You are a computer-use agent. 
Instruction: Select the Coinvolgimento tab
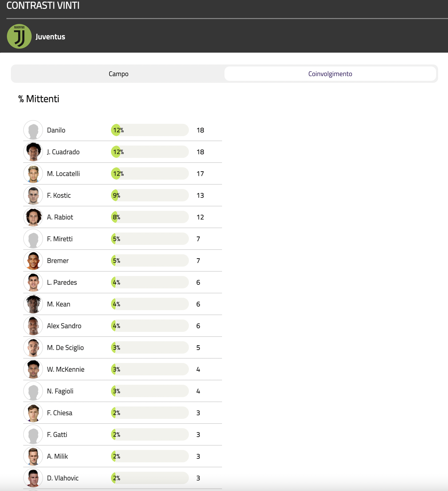coord(330,74)
